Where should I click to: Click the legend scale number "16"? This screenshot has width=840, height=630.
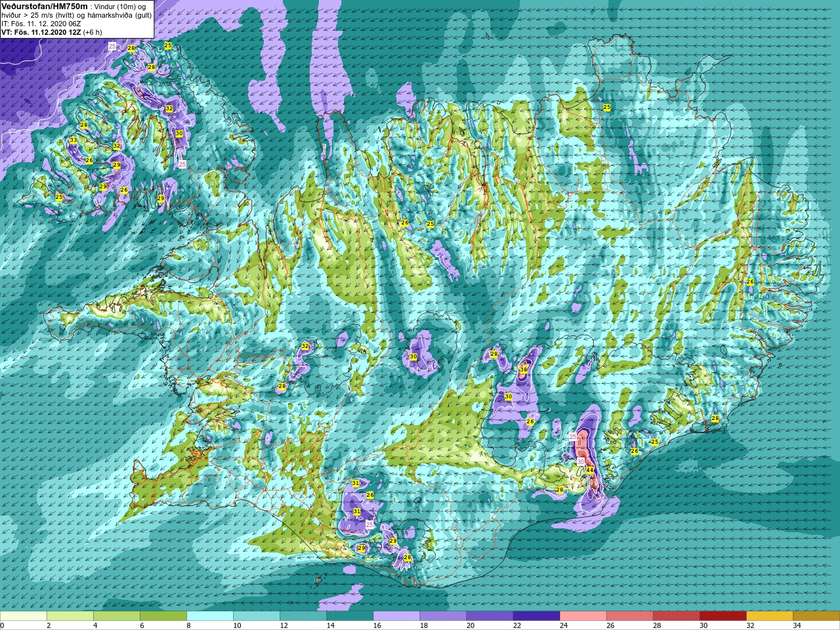[377, 625]
